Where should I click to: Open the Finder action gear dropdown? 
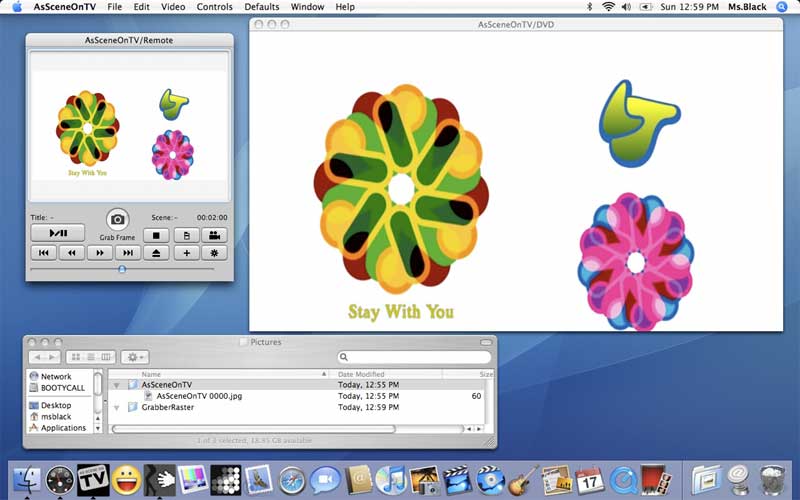pos(135,357)
